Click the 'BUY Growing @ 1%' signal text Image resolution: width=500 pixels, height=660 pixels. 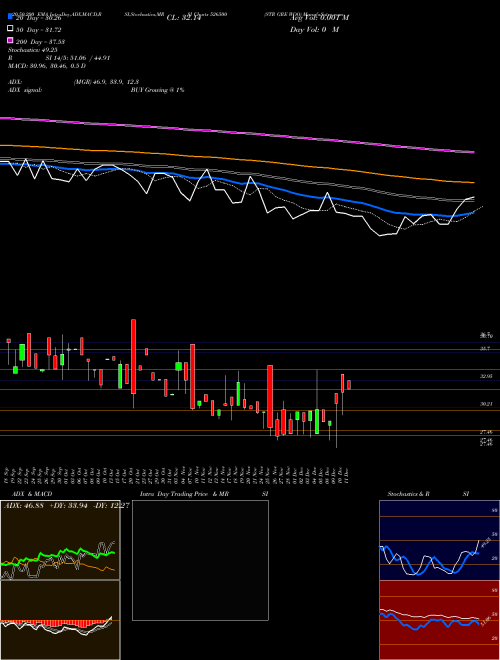click(157, 90)
